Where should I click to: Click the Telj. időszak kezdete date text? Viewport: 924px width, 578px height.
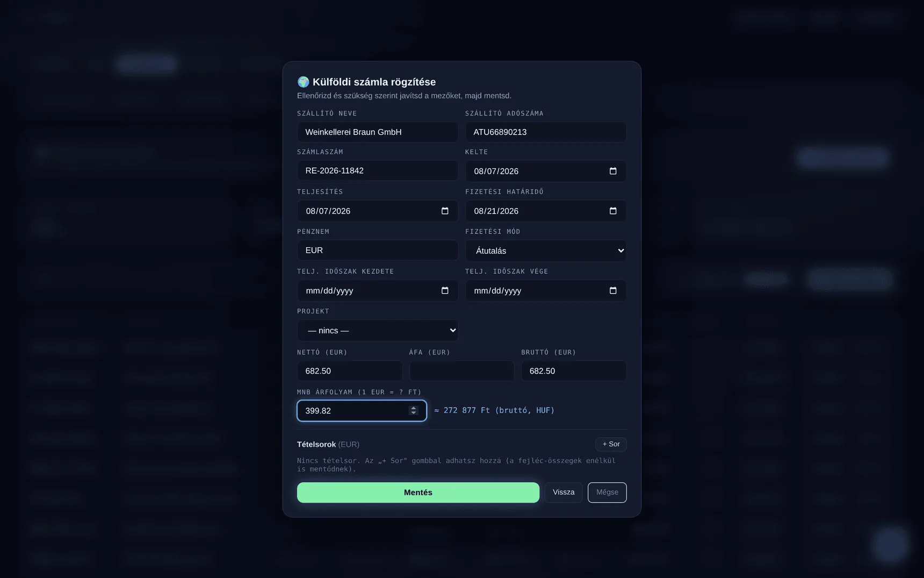[x=329, y=290]
